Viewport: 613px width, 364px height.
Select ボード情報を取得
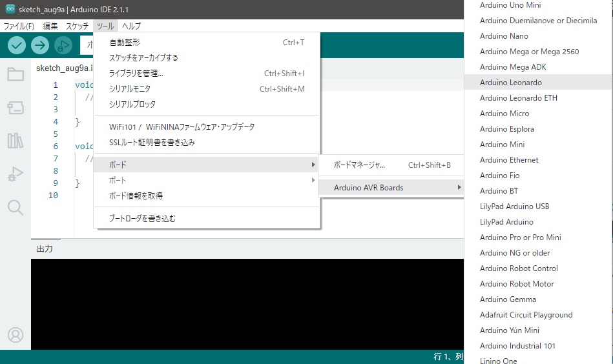coord(207,196)
